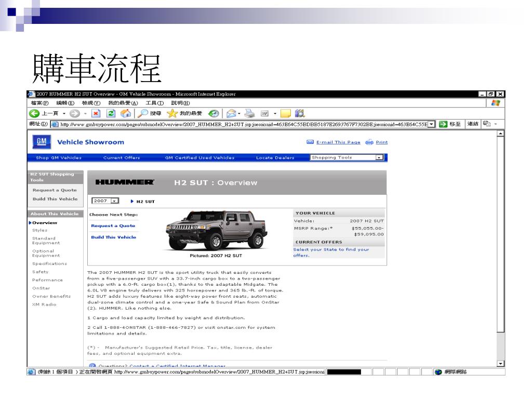Click the yellow note Discuss toolbar icon
This screenshot has height=399, width=532.
pyautogui.click(x=286, y=113)
